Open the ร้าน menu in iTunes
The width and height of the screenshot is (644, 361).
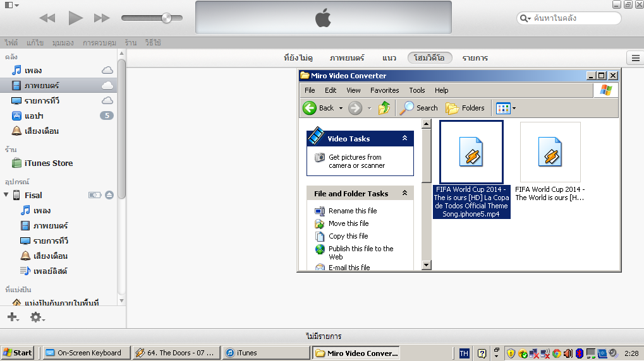(x=131, y=43)
